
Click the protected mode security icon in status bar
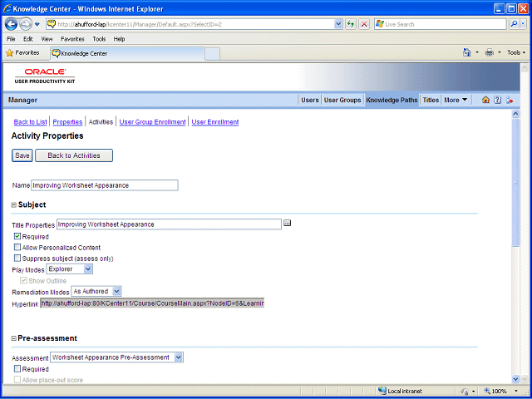[466, 391]
